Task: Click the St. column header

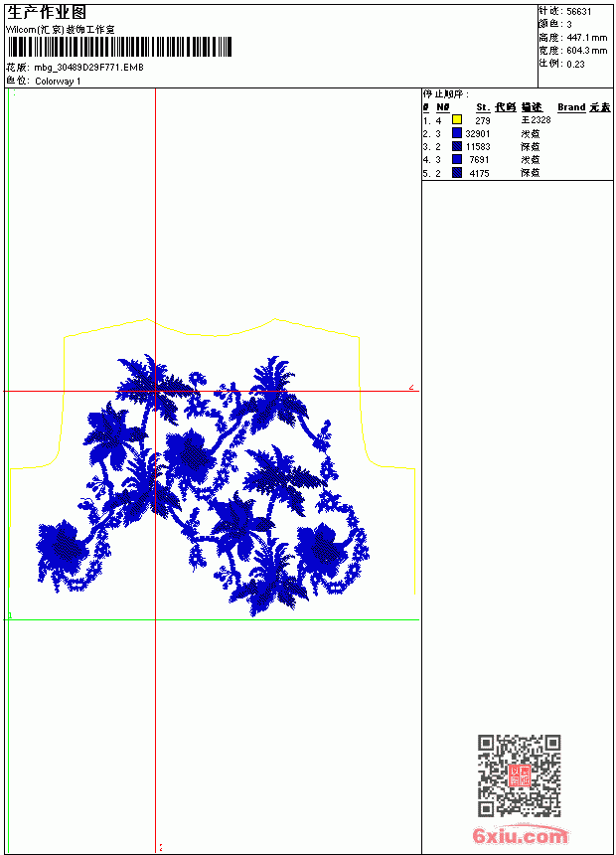Action: pos(483,107)
